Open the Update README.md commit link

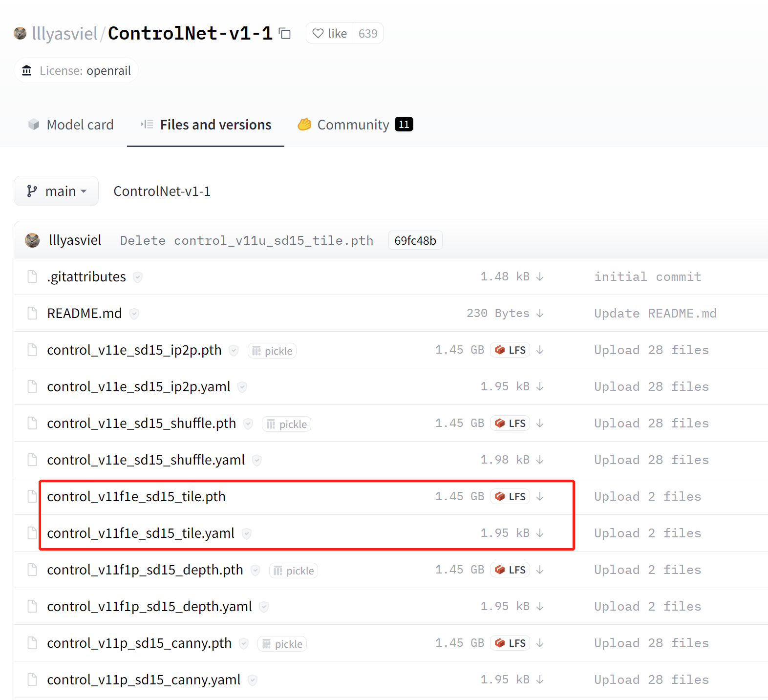click(655, 313)
